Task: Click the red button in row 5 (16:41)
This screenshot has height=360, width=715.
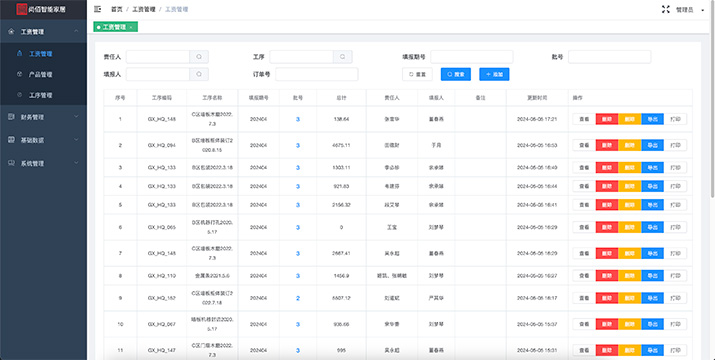Action: pos(607,205)
